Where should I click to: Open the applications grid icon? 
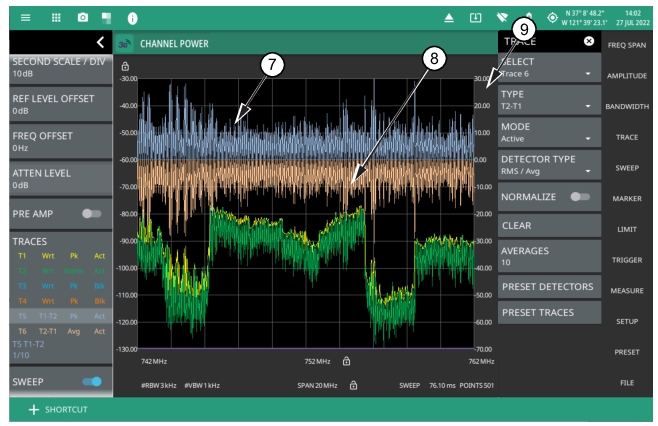(55, 18)
